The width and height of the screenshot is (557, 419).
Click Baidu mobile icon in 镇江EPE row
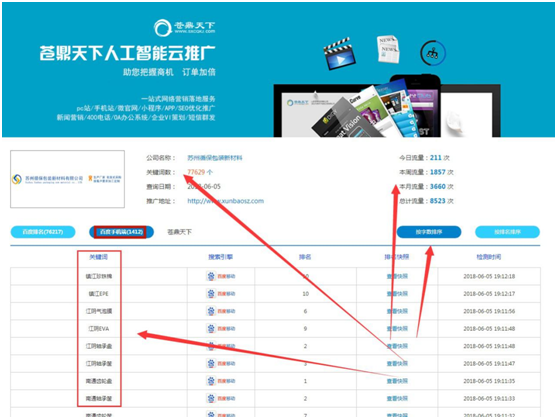point(211,294)
